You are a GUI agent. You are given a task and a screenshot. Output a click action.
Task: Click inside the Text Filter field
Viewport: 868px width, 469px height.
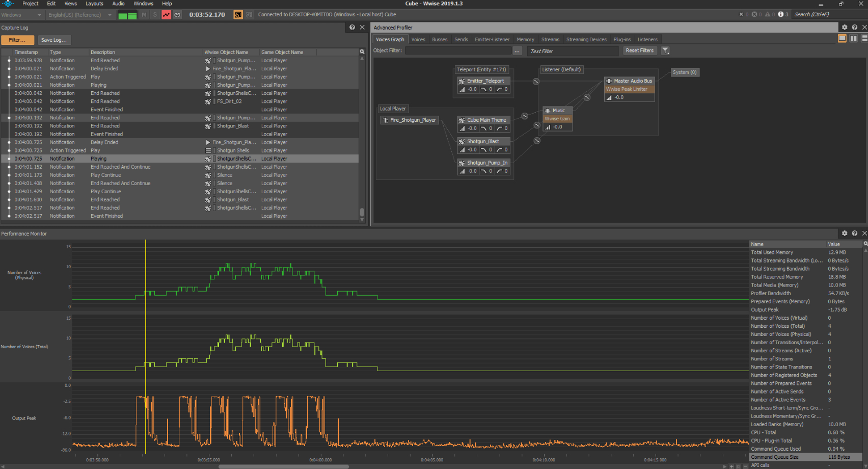(573, 51)
